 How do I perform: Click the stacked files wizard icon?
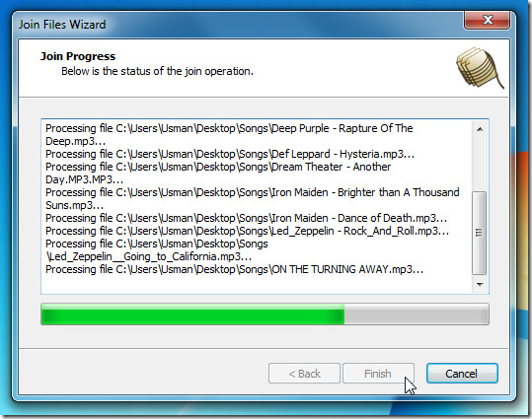coord(480,68)
